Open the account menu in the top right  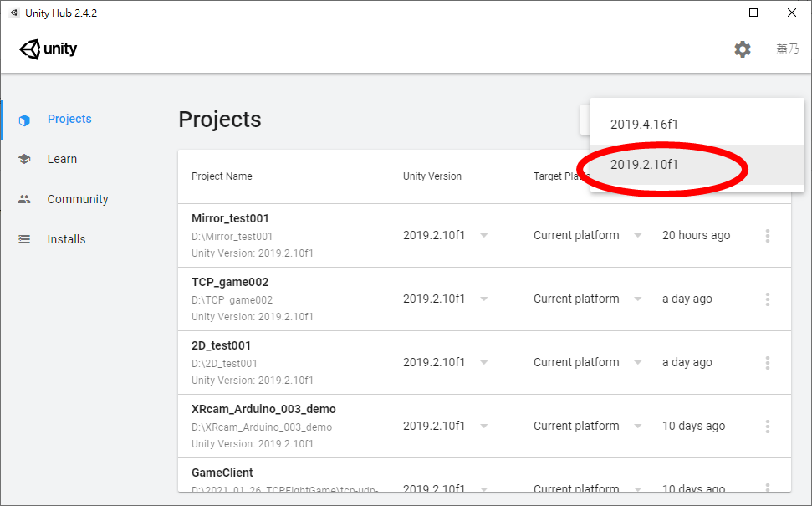pos(788,49)
